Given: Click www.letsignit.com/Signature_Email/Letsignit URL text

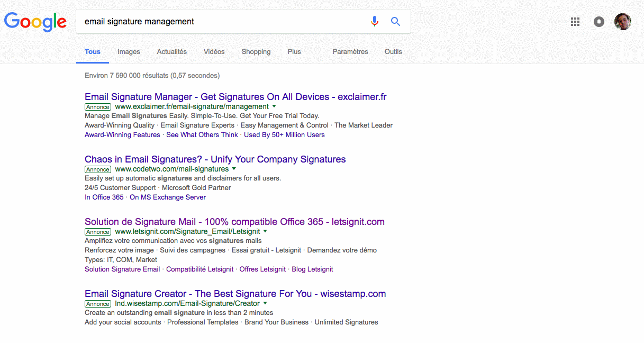Looking at the screenshot, I should (x=187, y=231).
